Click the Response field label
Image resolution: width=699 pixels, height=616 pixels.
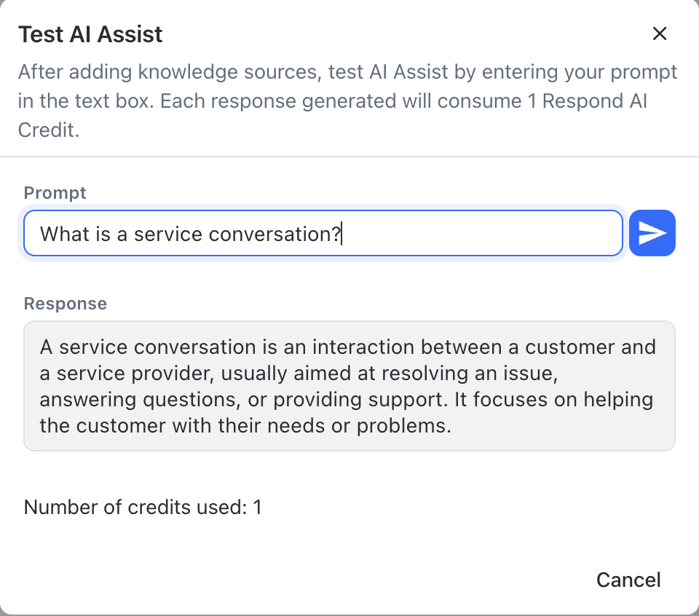click(66, 304)
